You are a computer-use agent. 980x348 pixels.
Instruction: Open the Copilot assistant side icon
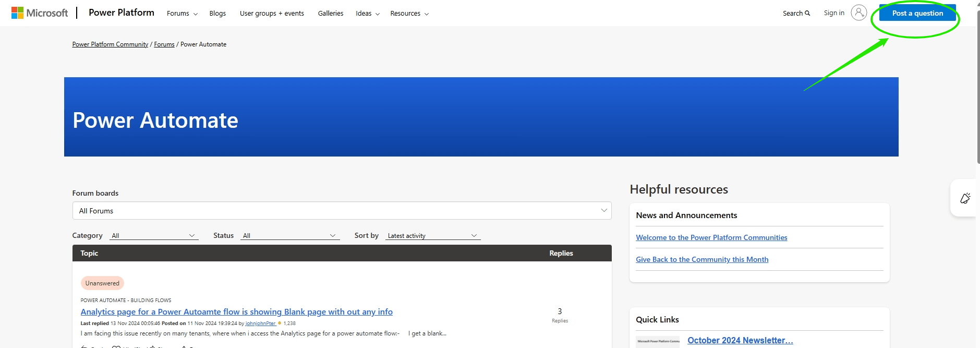[x=965, y=198]
